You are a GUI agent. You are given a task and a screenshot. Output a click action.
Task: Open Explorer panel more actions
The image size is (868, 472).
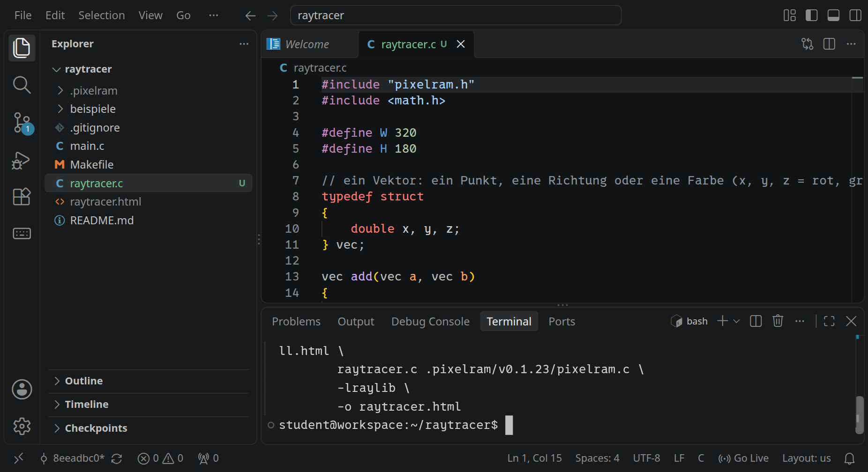tap(244, 44)
